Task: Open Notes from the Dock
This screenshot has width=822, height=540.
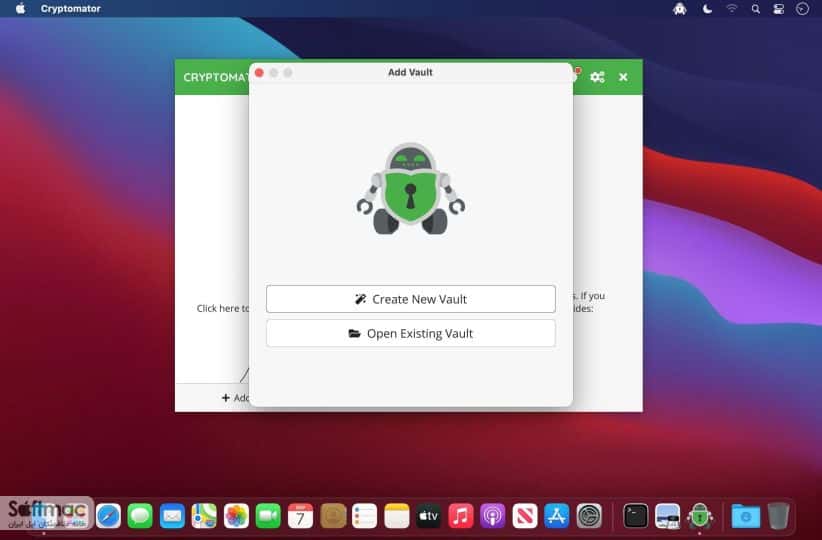Action: (397, 516)
